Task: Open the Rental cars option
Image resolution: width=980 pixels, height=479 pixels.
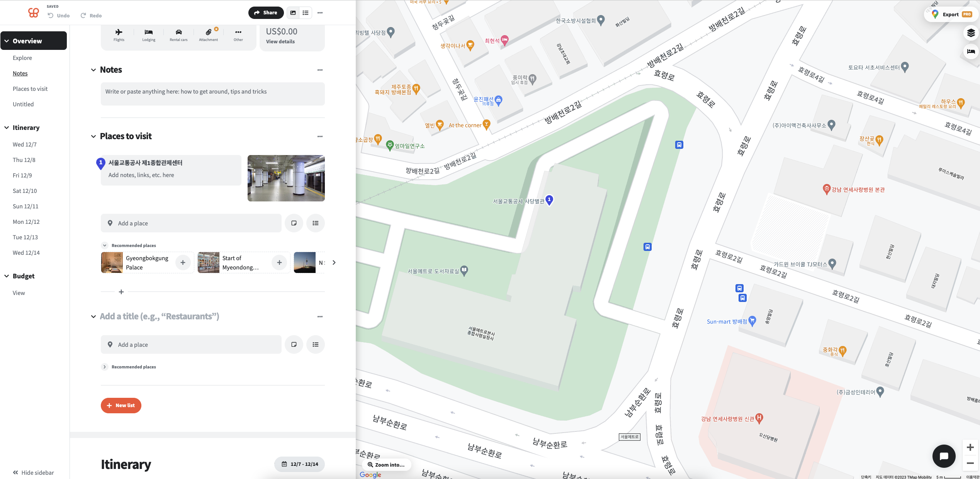Action: [x=178, y=34]
